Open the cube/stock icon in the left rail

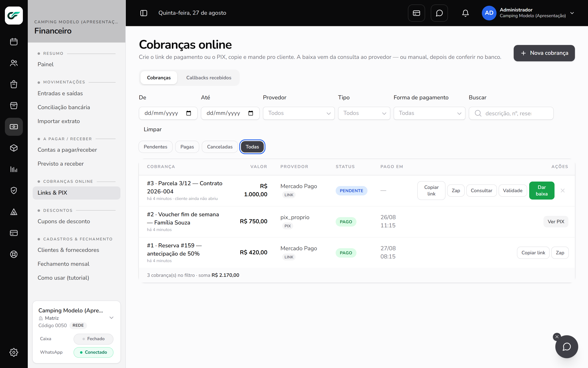(14, 148)
